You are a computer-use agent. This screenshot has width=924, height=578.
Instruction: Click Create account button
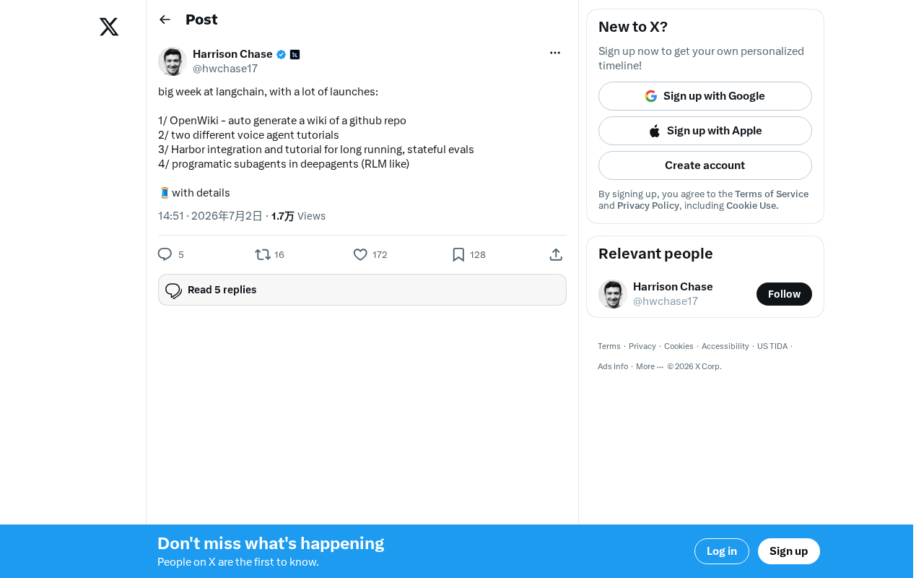click(x=705, y=165)
